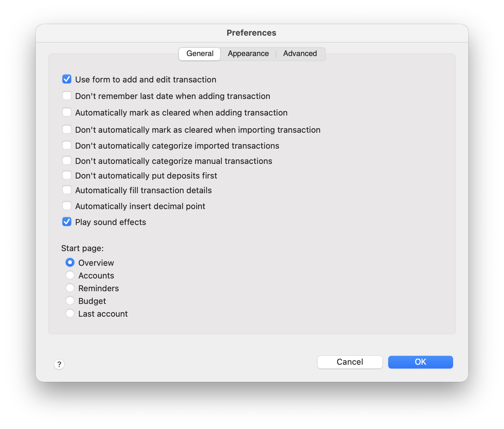504x429 pixels.
Task: Enable 'Don't automatically categorize manual transactions'
Action: click(x=67, y=160)
